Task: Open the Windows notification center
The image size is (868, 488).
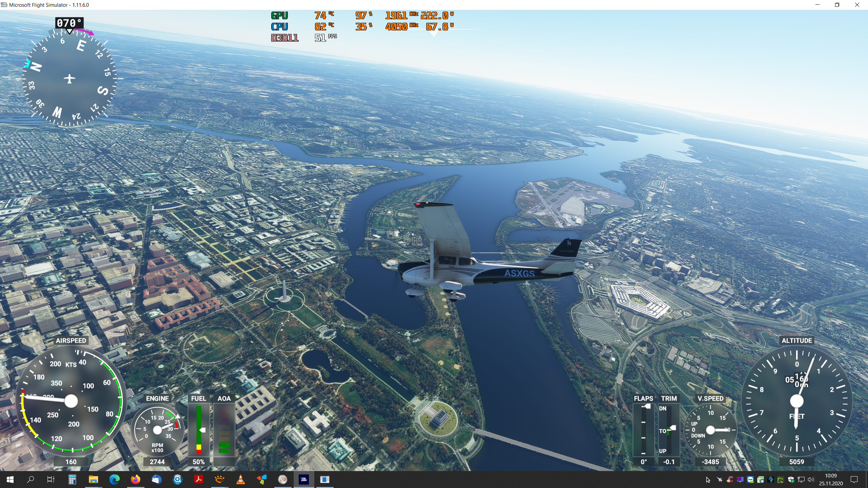Action: (854, 480)
